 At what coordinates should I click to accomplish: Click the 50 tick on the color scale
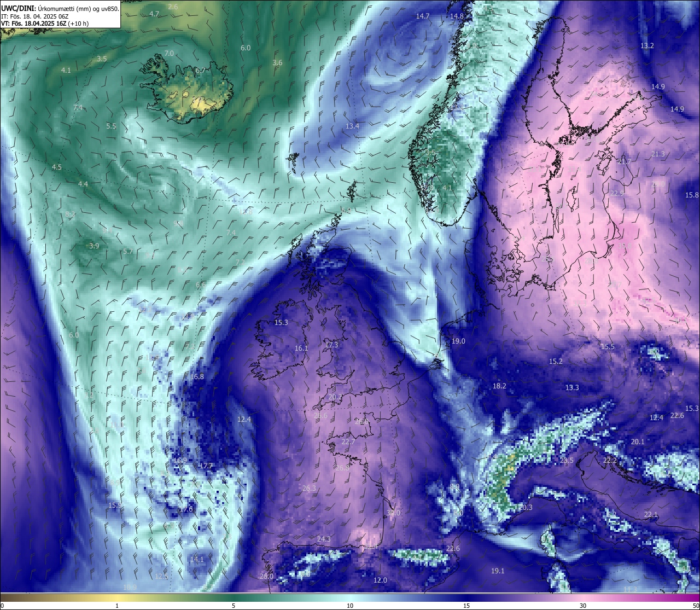(696, 606)
